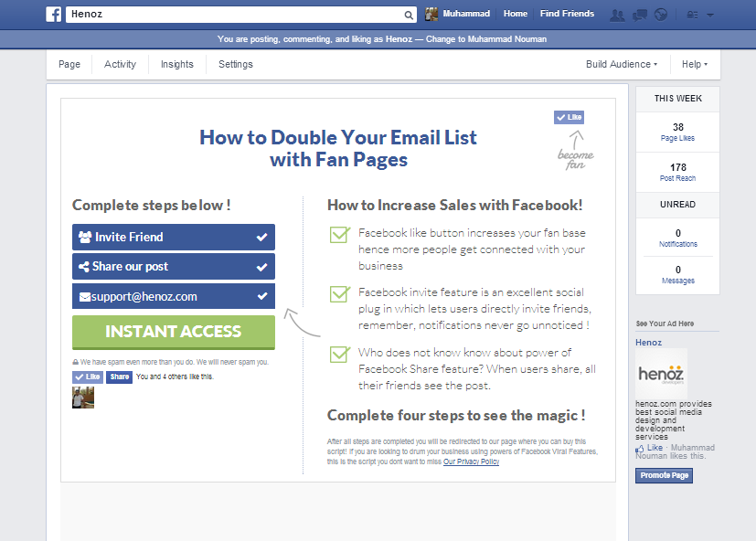Viewport: 756px width, 541px height.
Task: Open the friend requests icon
Action: (617, 15)
